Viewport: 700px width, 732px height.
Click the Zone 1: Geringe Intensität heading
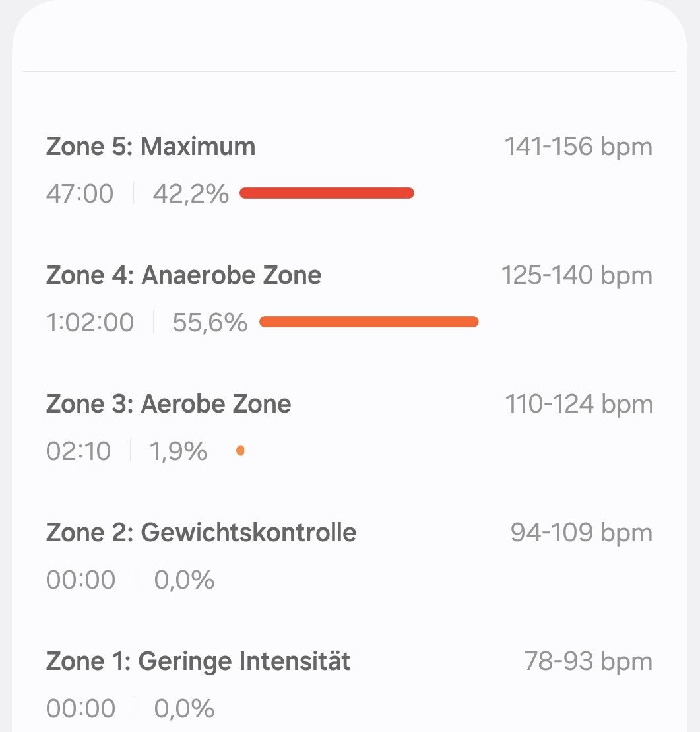pyautogui.click(x=198, y=661)
